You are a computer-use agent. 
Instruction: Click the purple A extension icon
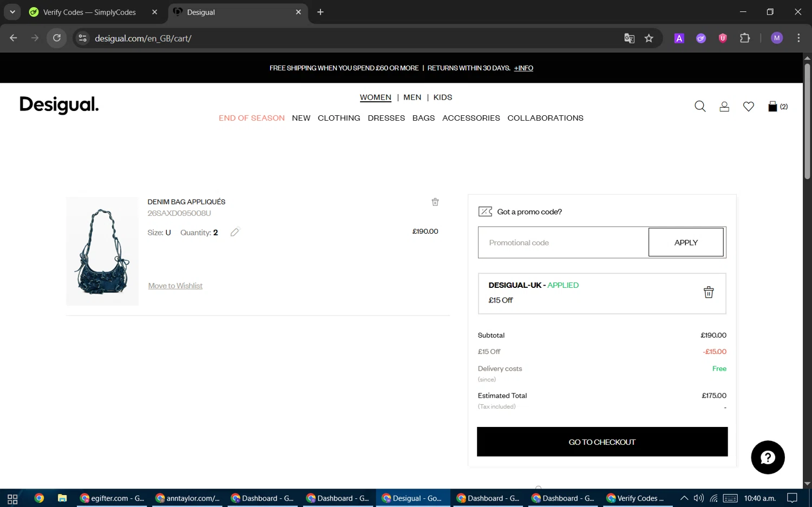679,38
